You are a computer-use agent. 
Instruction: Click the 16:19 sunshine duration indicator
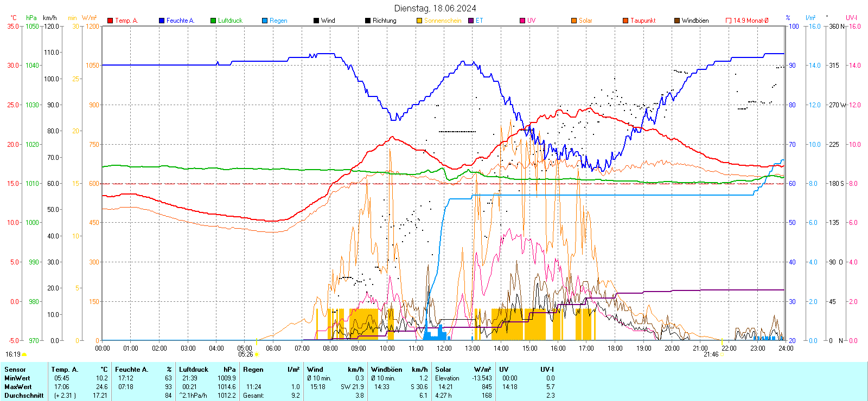coord(13,354)
